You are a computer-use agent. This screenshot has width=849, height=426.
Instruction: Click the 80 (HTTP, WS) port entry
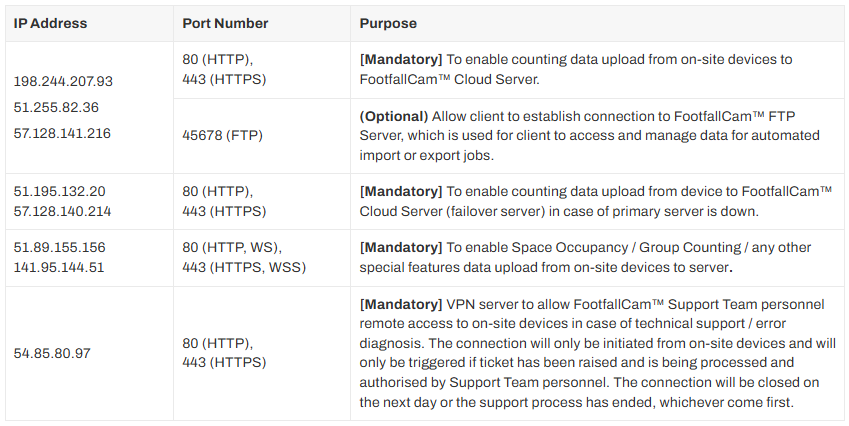point(232,247)
